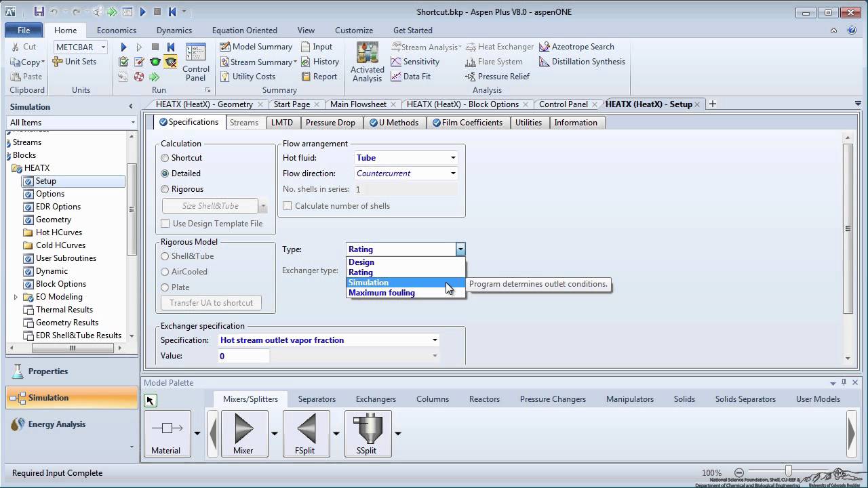
Task: Select the Shortcut calculation radio button
Action: (x=165, y=158)
